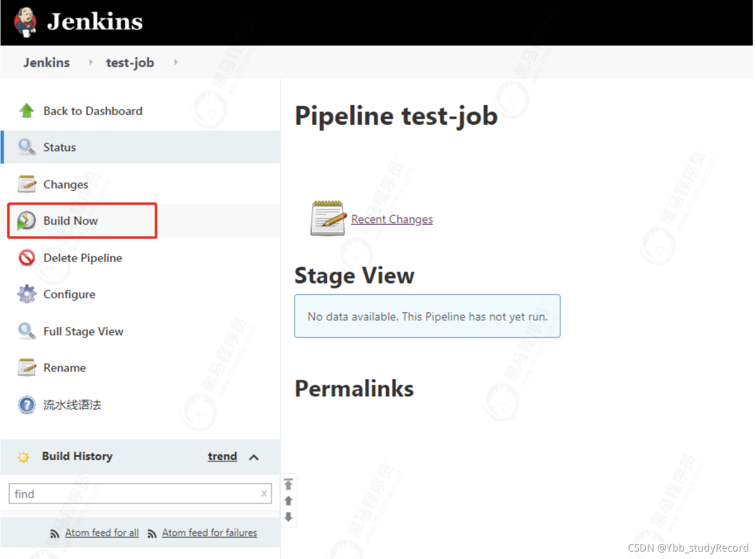This screenshot has height=559, width=756.
Task: Click the RSS icon beside Atom feed for all
Action: [x=54, y=534]
